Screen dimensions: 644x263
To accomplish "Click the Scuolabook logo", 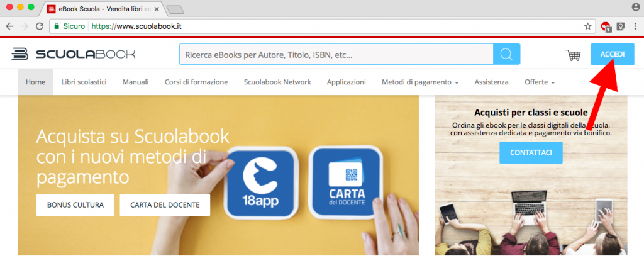I will (x=74, y=54).
